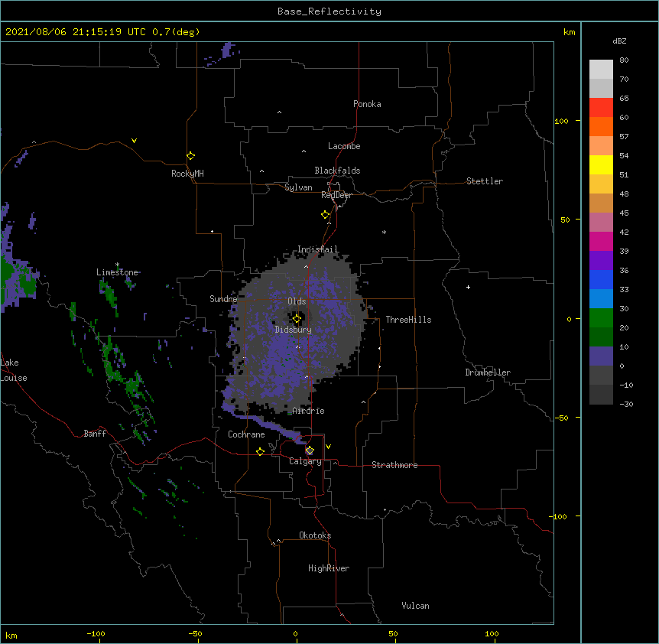This screenshot has width=659, height=644.
Task: Select the Limestone label
Action: (x=117, y=272)
